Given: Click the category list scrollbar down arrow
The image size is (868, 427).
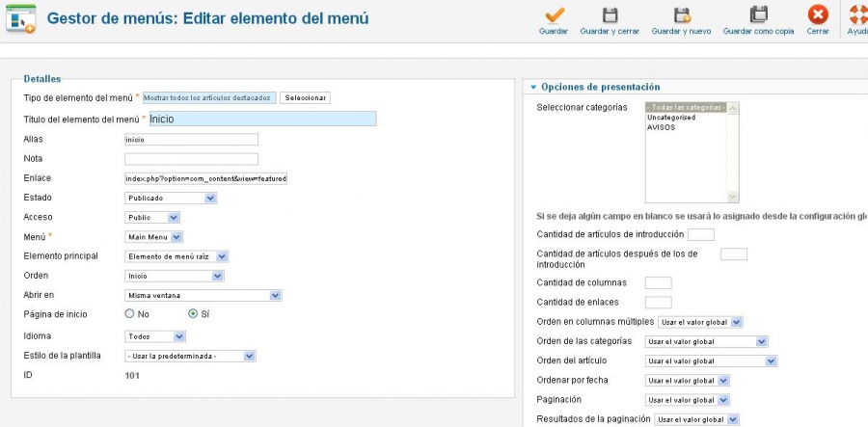Looking at the screenshot, I should click(x=733, y=197).
